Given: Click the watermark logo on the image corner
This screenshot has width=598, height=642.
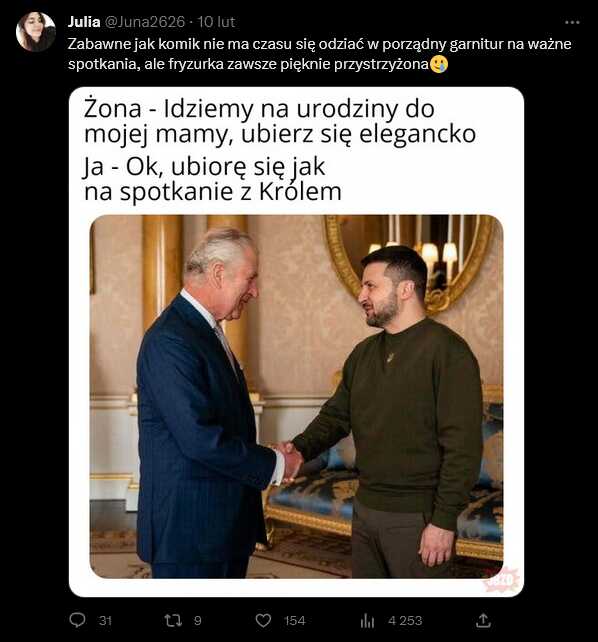Looking at the screenshot, I should pos(502,579).
